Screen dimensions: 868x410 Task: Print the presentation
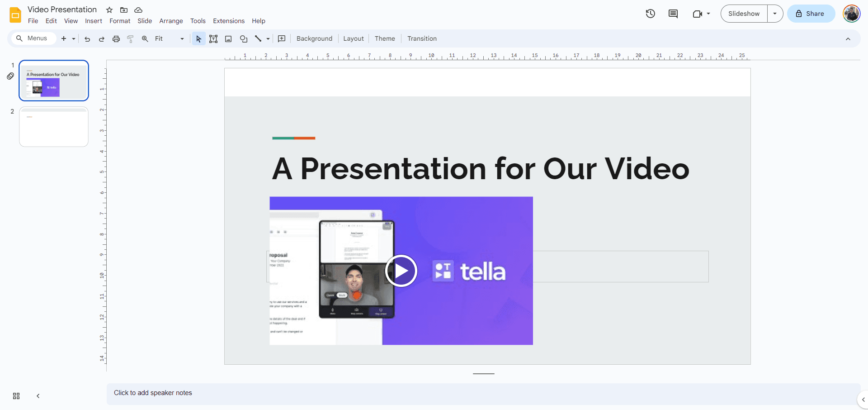pyautogui.click(x=116, y=39)
